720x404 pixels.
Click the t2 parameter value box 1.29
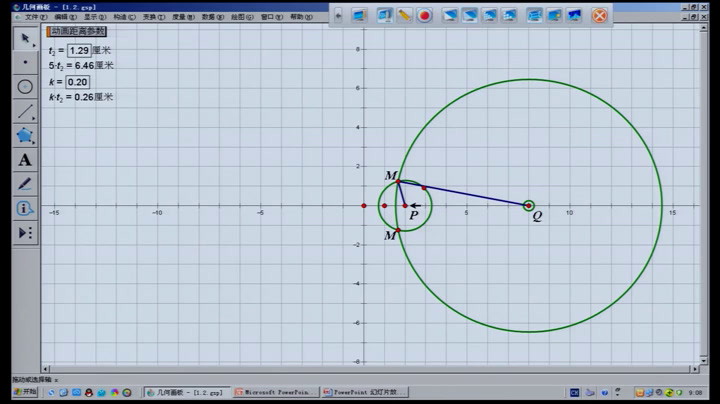[79, 50]
